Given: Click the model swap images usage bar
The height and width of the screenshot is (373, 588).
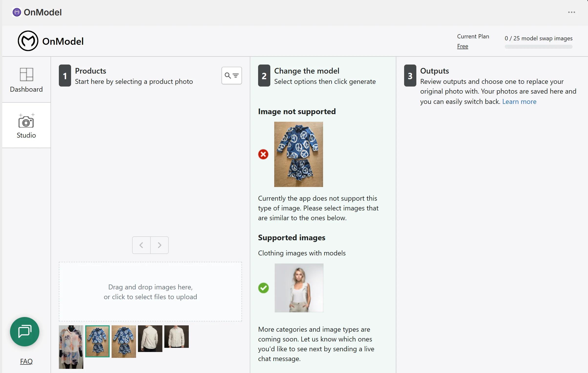Looking at the screenshot, I should pos(538,47).
